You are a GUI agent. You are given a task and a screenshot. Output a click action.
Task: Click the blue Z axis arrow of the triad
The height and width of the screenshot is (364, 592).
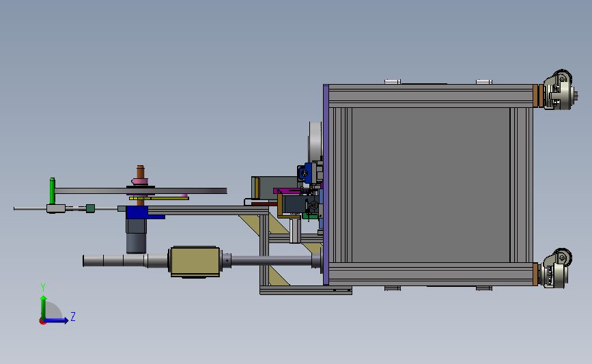pyautogui.click(x=57, y=320)
